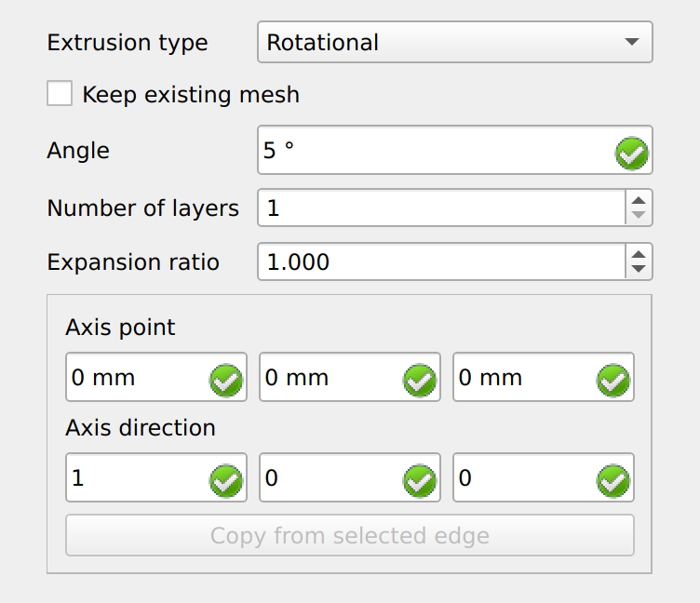700x603 pixels.
Task: Click checkmark icon in third Axis direction field
Action: click(613, 481)
